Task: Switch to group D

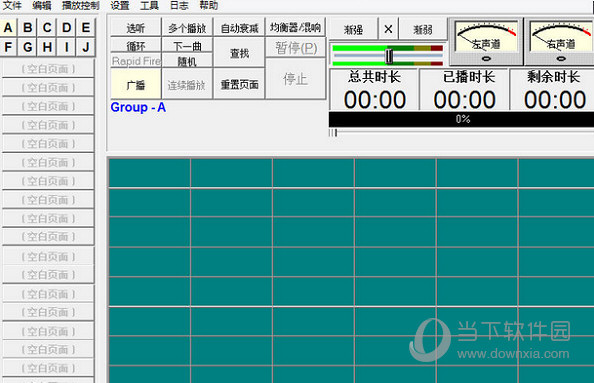Action: [x=67, y=27]
